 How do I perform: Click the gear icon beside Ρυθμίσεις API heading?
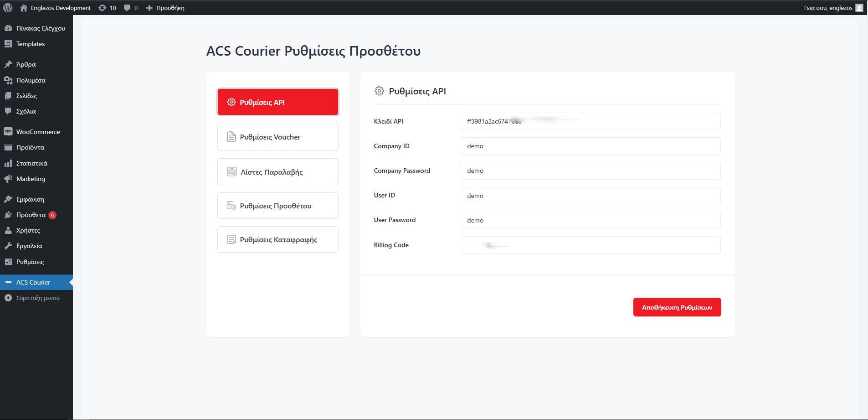pos(379,91)
